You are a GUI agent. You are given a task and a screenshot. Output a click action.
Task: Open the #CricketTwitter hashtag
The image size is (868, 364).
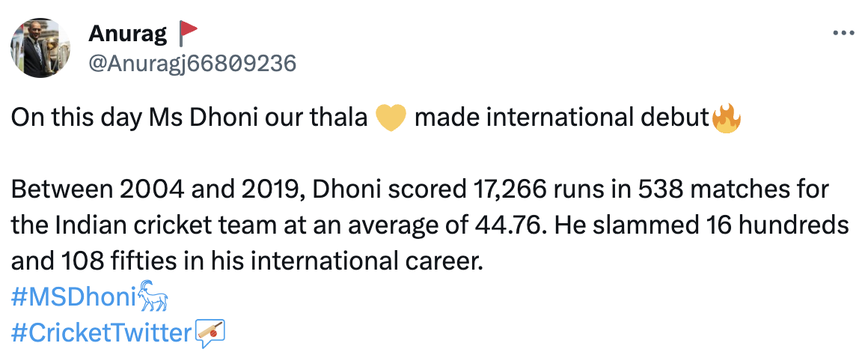click(x=101, y=333)
